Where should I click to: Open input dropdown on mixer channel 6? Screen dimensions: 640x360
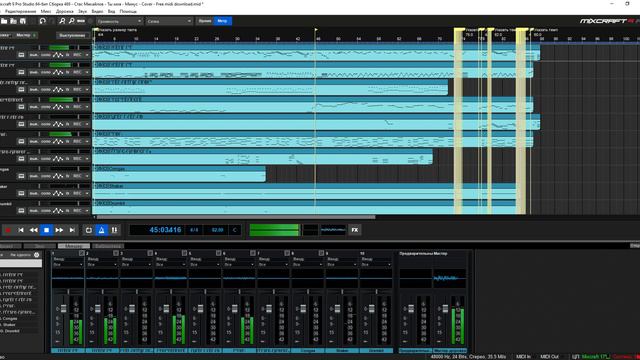[239, 264]
